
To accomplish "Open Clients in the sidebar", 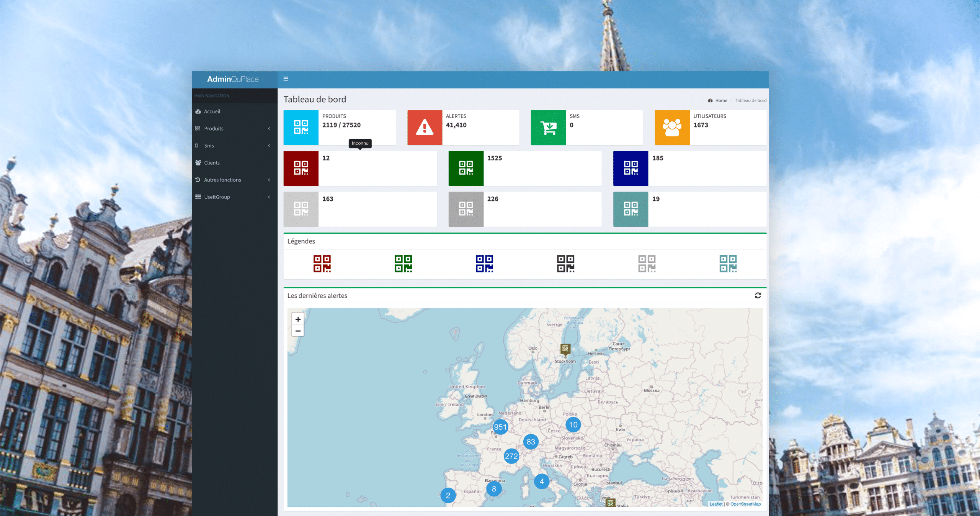I will click(235, 163).
